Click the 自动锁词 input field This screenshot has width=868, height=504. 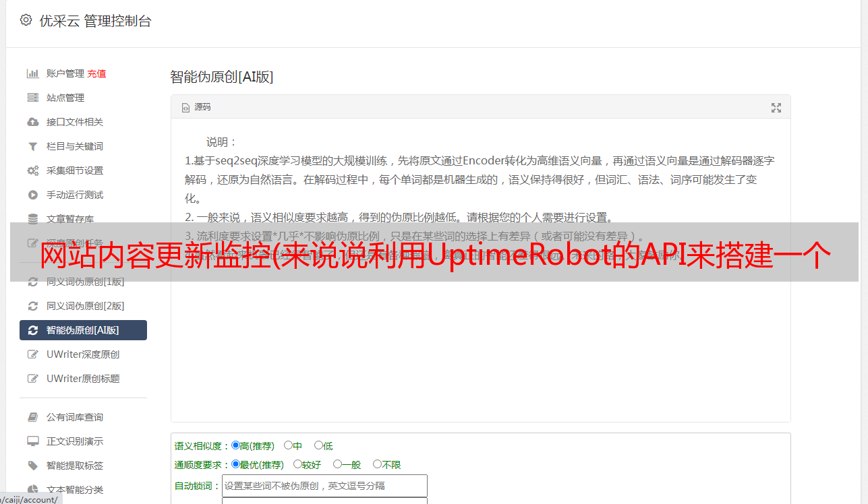coord(324,486)
